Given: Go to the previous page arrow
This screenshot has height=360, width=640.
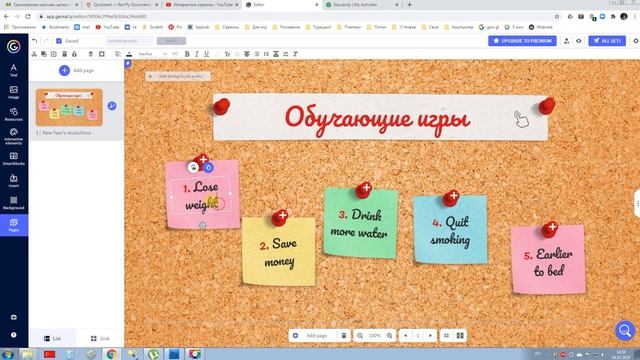Looking at the screenshot, I should (x=405, y=336).
